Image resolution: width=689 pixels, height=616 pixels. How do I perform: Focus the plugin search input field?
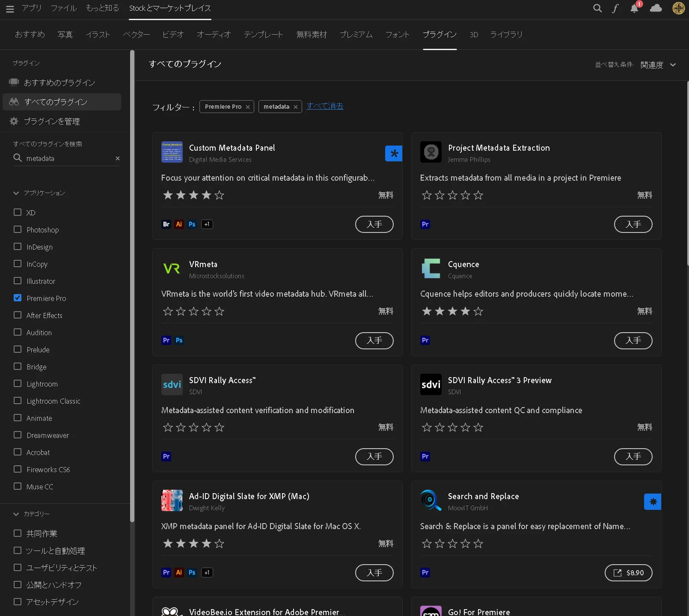[67, 158]
